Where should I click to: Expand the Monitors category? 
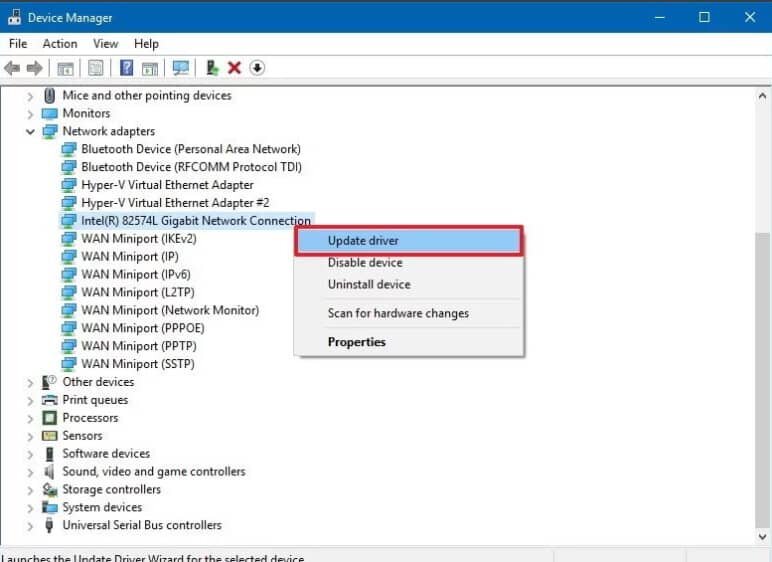coord(30,114)
